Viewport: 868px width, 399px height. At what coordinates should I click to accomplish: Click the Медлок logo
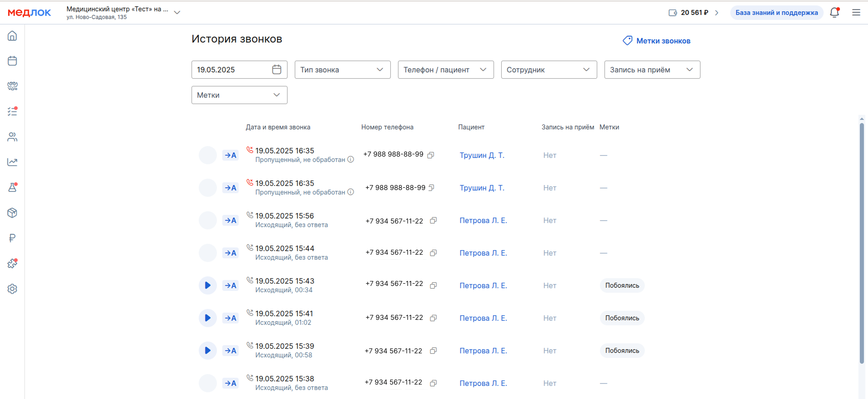pyautogui.click(x=29, y=13)
